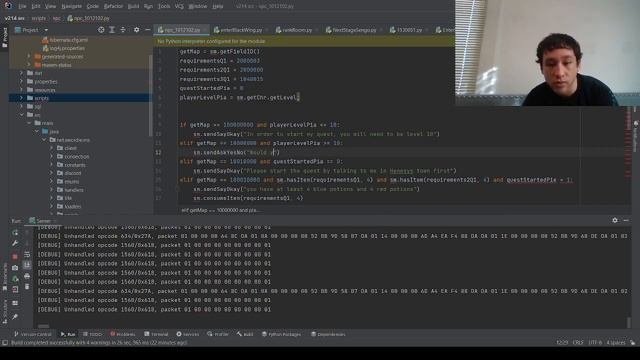Stop the running Server process
Image resolution: width=640 pixels, height=360 pixels.
(x=15, y=257)
